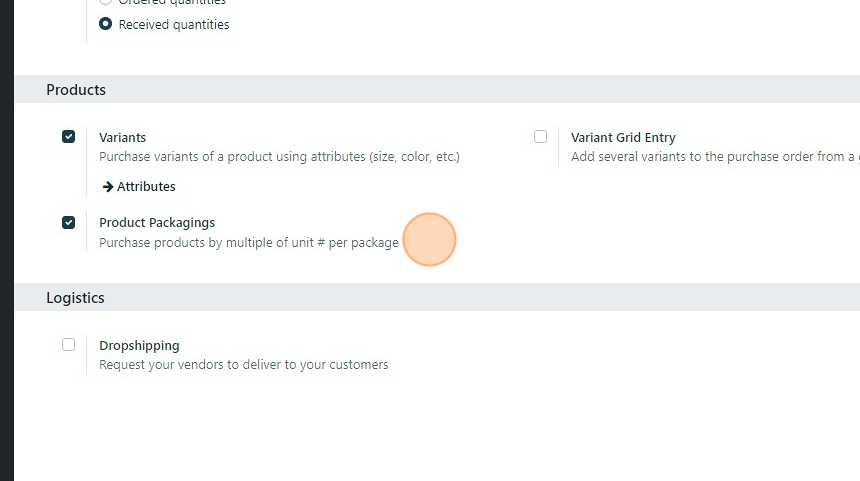Disable the Product Packagings checkbox
Viewport: 860px width, 481px height.
tap(68, 222)
